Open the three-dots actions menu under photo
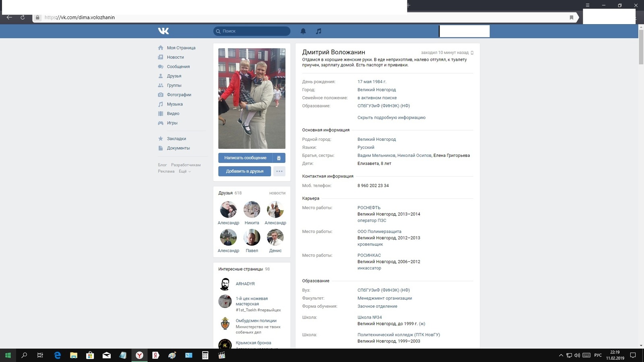The height and width of the screenshot is (362, 644). [279, 171]
